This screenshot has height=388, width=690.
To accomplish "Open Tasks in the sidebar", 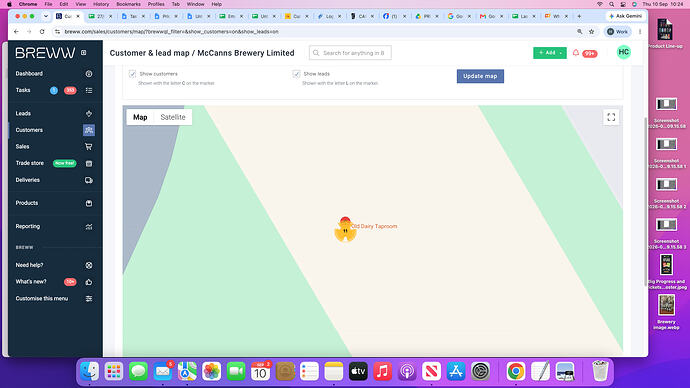I will pyautogui.click(x=23, y=90).
